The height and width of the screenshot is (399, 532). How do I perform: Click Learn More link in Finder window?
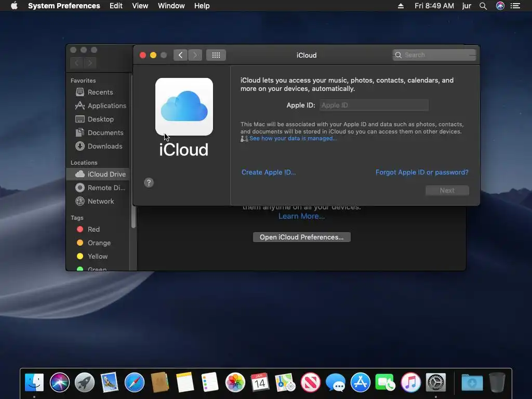pyautogui.click(x=301, y=216)
